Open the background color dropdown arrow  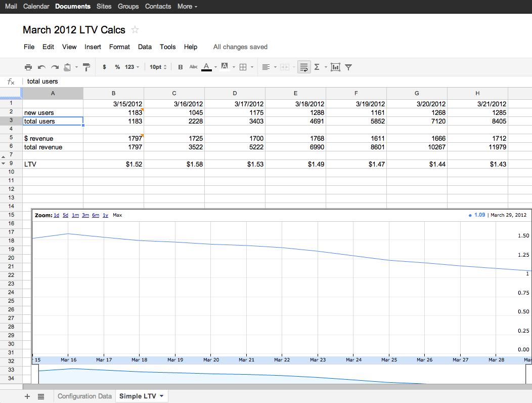click(234, 67)
